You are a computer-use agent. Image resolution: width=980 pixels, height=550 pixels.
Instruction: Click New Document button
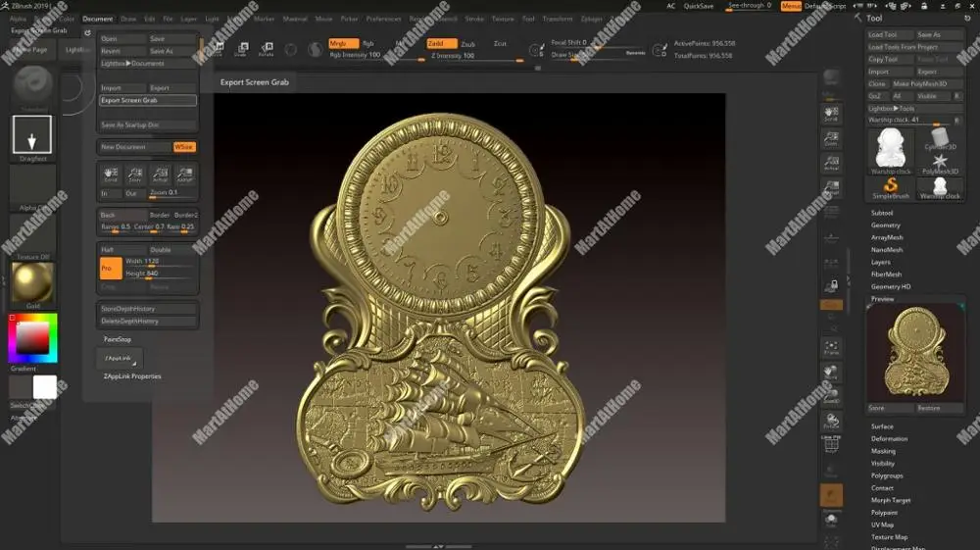coord(135,147)
